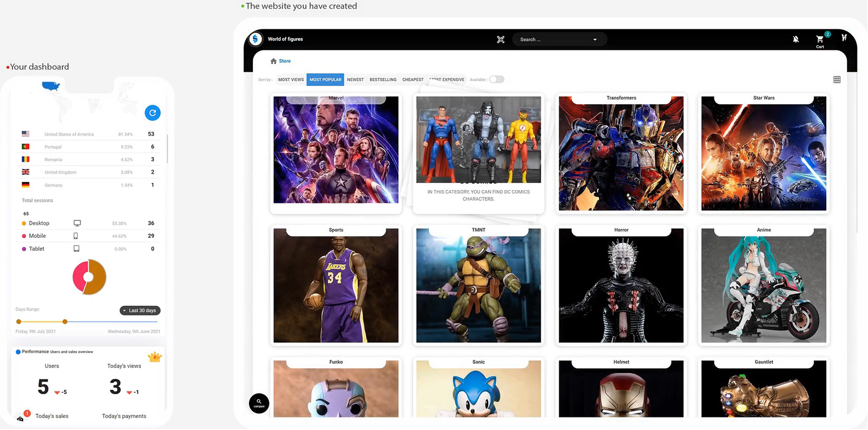The height and width of the screenshot is (430, 868).
Task: Click the left days range slider handle
Action: click(x=19, y=322)
